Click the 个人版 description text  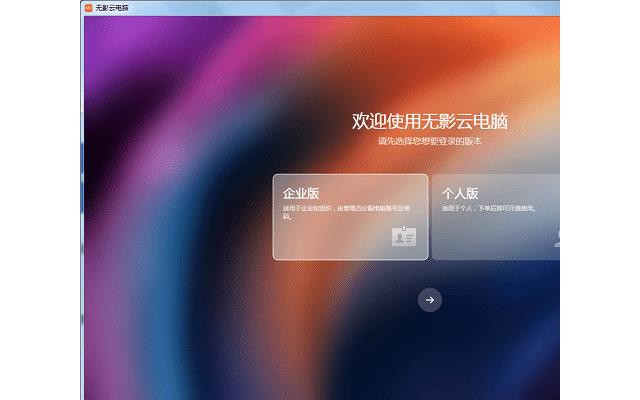(x=488, y=208)
